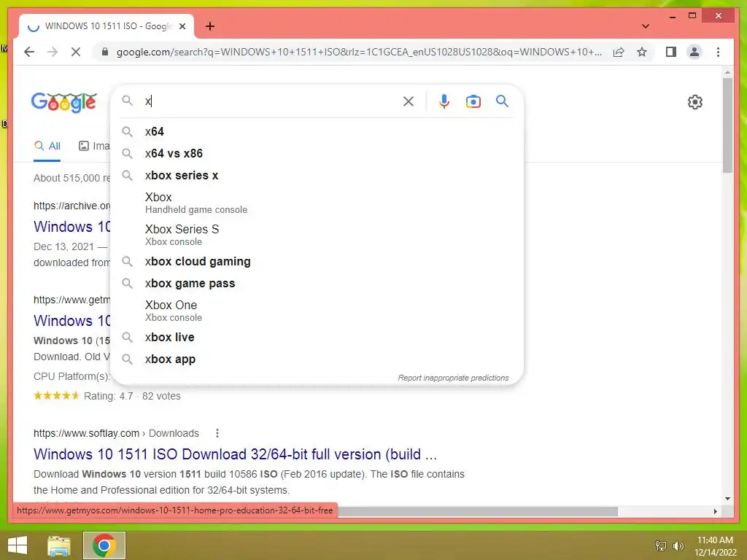Click the browser forward arrow
Viewport: 747px width, 560px height.
pos(53,52)
